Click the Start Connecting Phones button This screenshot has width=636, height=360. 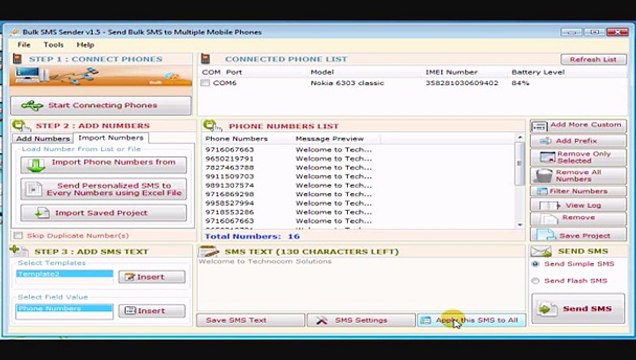pyautogui.click(x=101, y=105)
